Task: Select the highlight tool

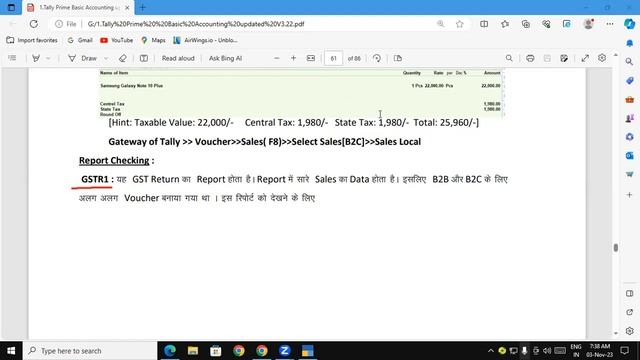Action: (x=36, y=58)
